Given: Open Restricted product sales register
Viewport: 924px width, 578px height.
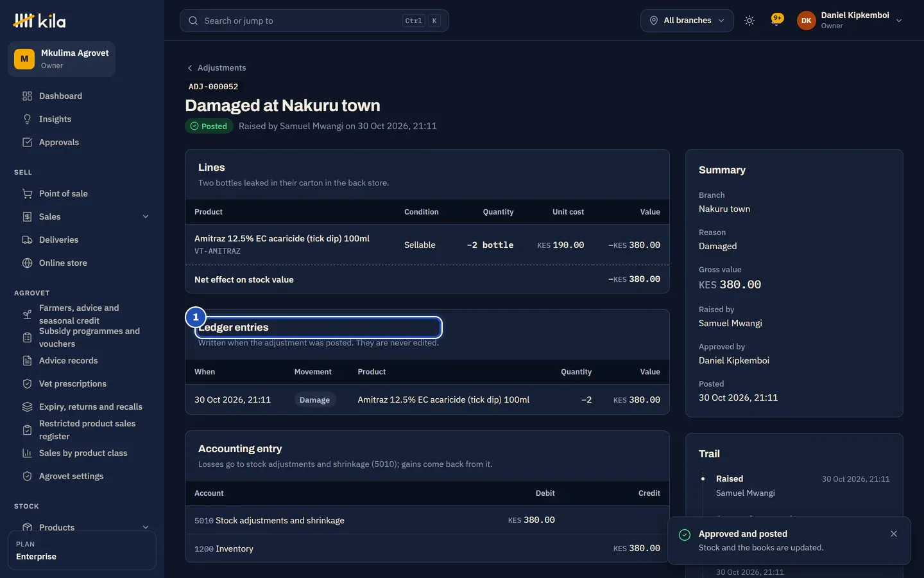Looking at the screenshot, I should point(82,430).
